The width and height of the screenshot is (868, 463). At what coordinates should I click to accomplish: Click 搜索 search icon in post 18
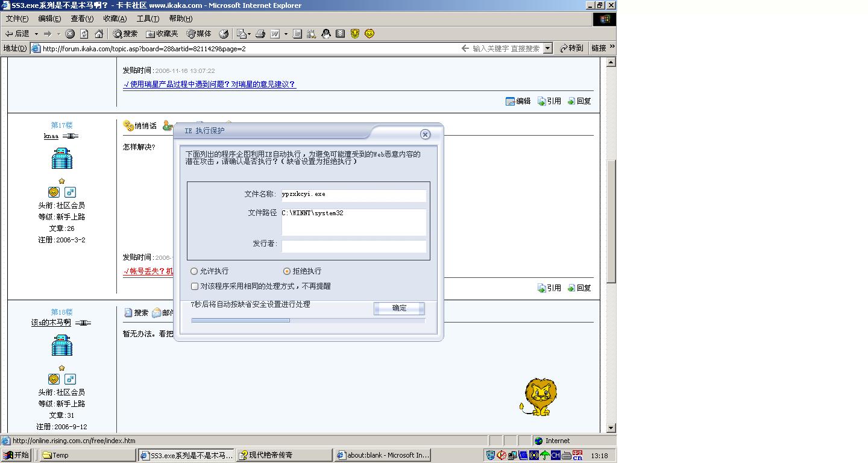[x=136, y=313]
